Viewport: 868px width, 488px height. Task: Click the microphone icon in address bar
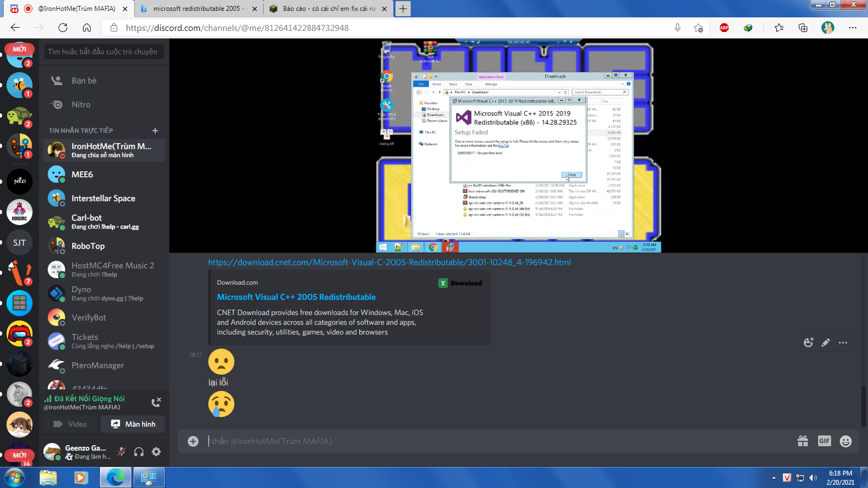point(678,28)
